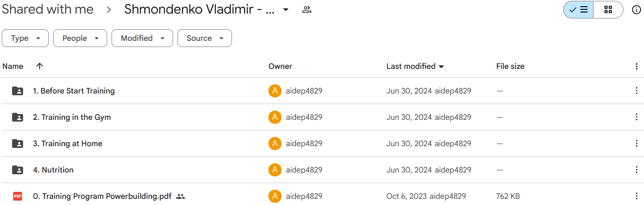The image size is (644, 205).
Task: Go to Shared with me breadcrumb
Action: click(47, 10)
